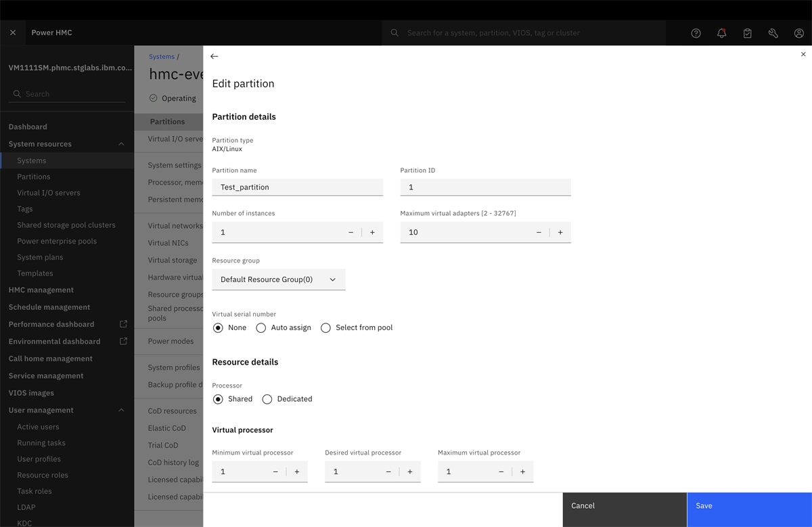The height and width of the screenshot is (527, 812).
Task: Select the Auto assign radio option
Action: click(284, 327)
